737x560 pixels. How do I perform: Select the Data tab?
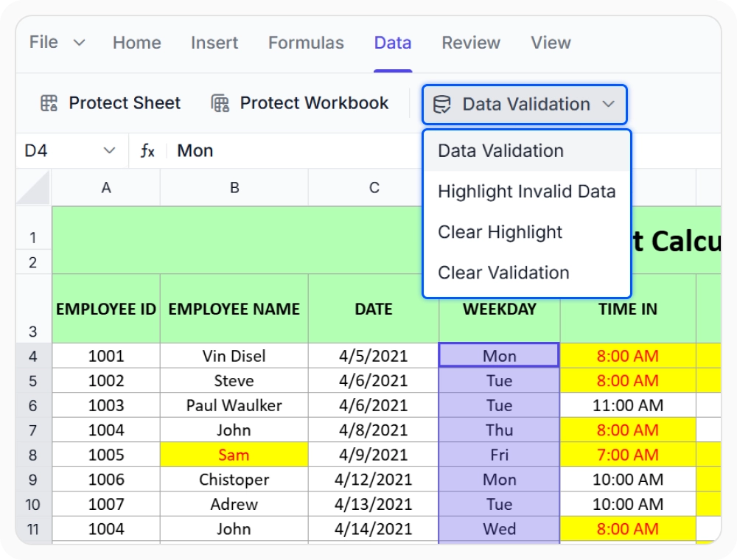[x=393, y=43]
